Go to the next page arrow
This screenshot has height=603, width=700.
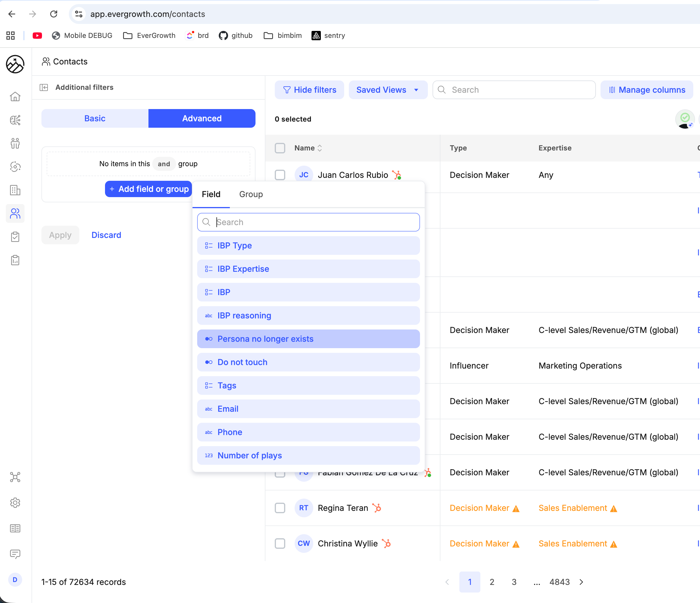coord(581,582)
